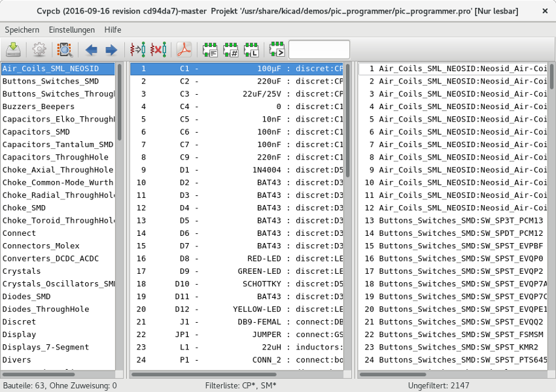Toggle footprint filtering by keywords

point(209,49)
